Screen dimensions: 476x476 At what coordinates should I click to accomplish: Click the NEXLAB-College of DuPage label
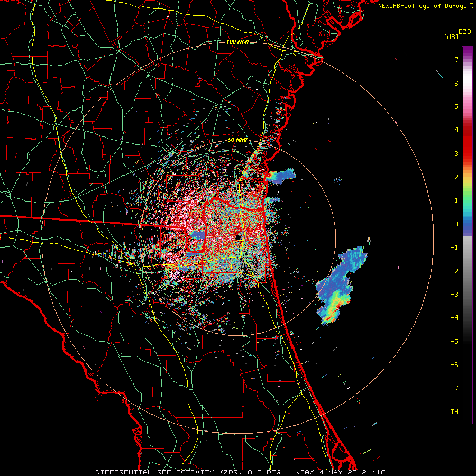(426, 6)
